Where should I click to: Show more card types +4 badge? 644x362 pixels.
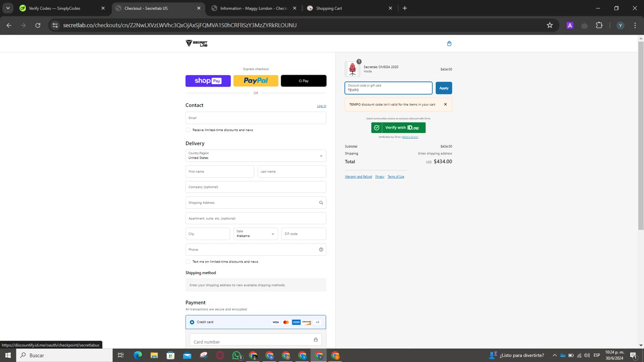coord(317,322)
